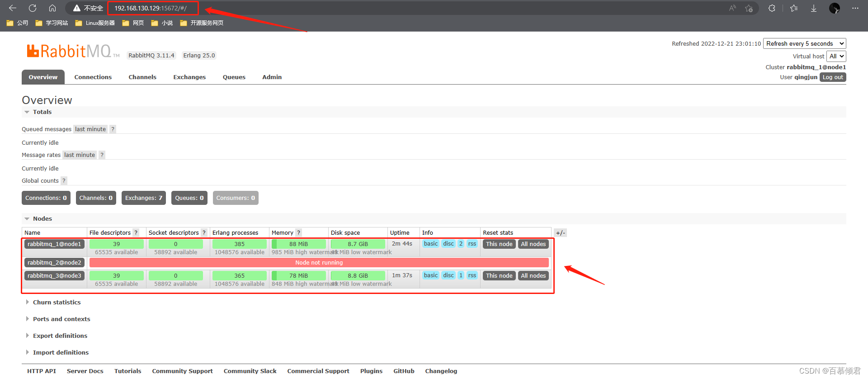This screenshot has height=379, width=868.
Task: Open browser extensions puzzle icon
Action: [x=772, y=8]
